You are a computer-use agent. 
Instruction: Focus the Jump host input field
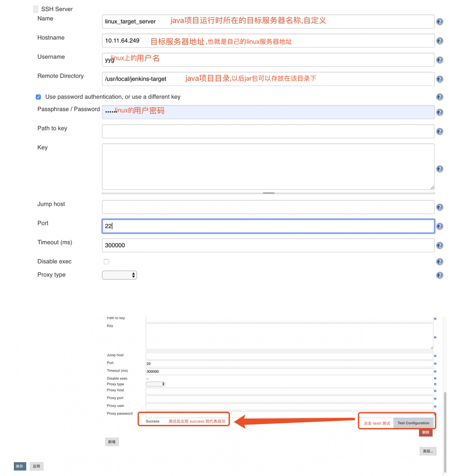tap(268, 207)
